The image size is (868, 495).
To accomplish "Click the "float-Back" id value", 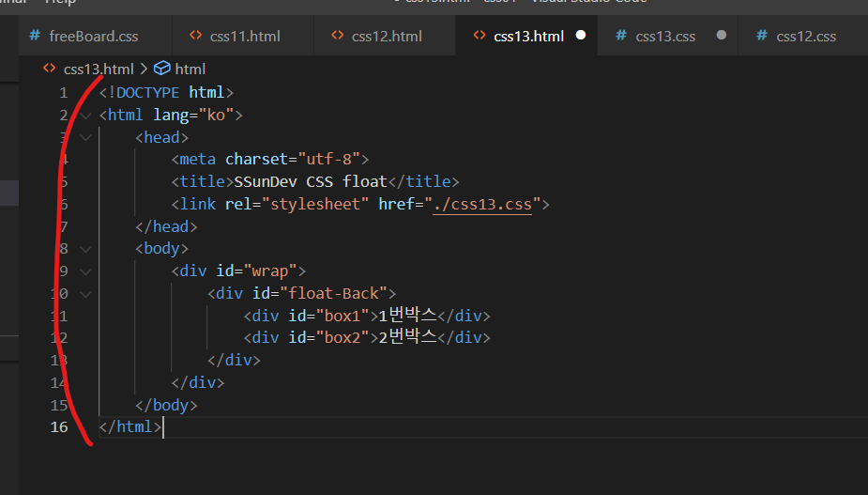I will coord(333,293).
